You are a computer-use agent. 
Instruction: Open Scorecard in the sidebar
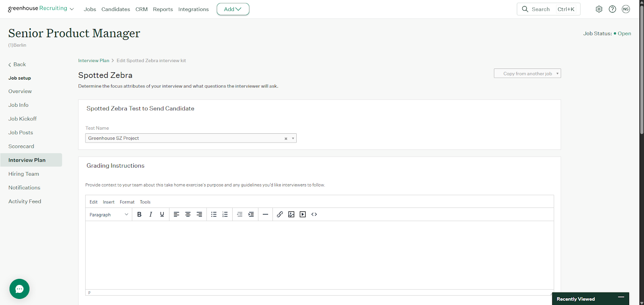(x=21, y=146)
